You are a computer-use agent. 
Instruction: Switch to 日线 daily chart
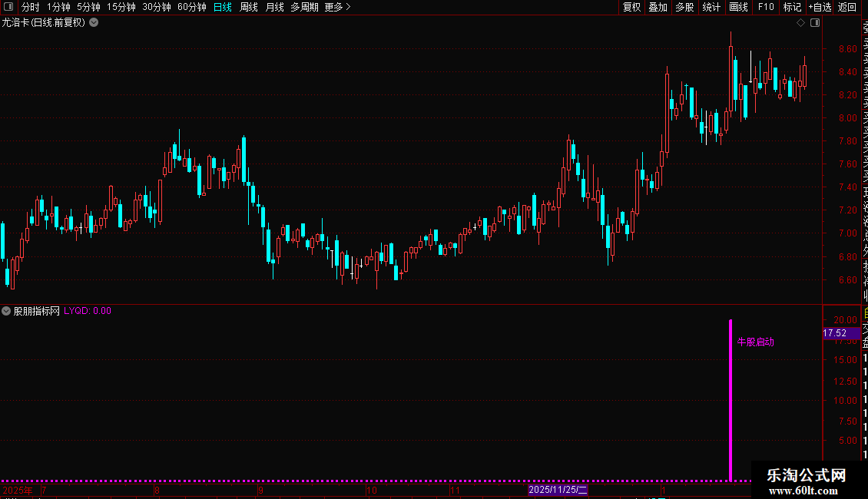tap(223, 7)
